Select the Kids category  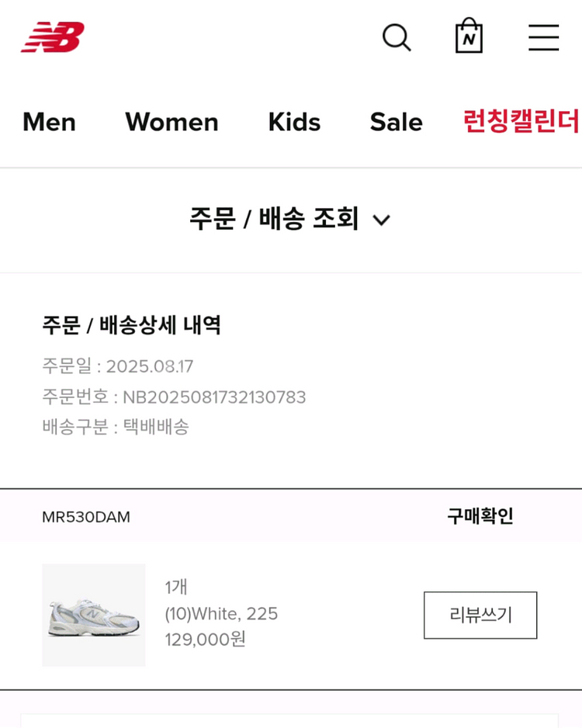tap(294, 122)
